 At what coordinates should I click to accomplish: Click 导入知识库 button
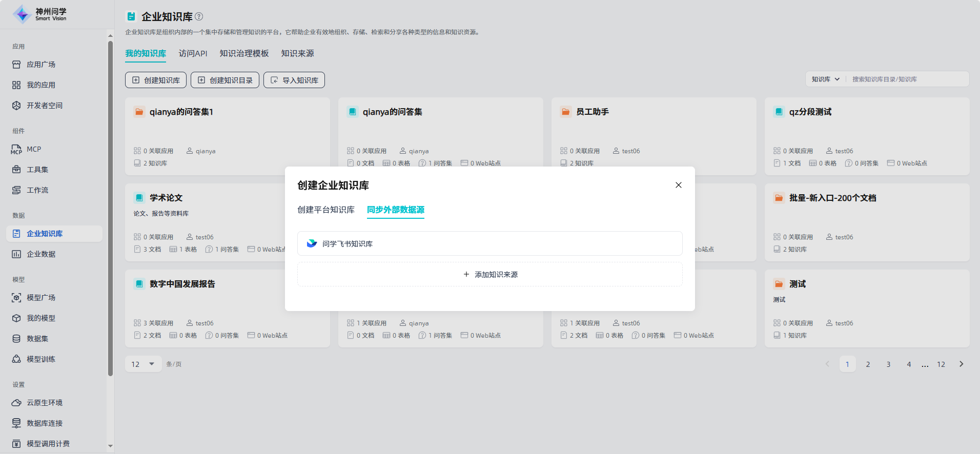click(x=294, y=80)
